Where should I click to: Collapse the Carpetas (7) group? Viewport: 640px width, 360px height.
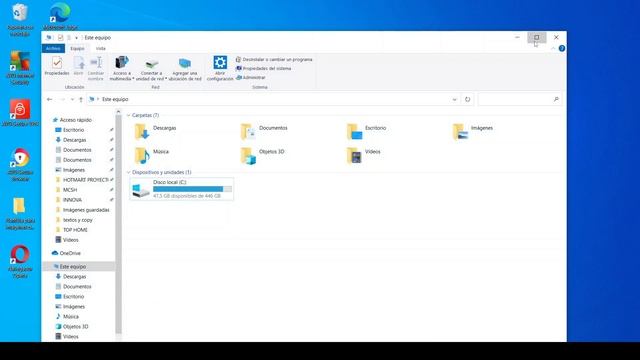click(x=129, y=116)
